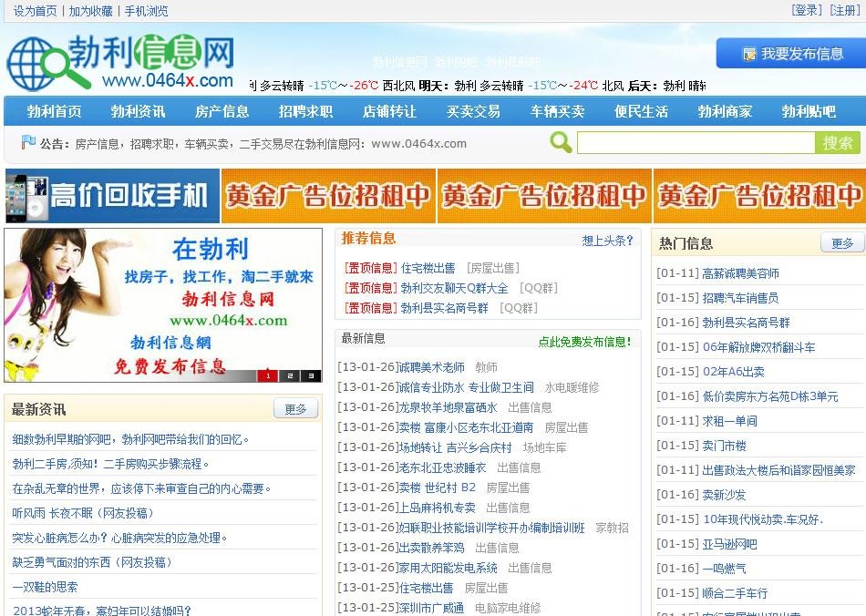Open the 勃利商家 nav menu

(x=726, y=111)
